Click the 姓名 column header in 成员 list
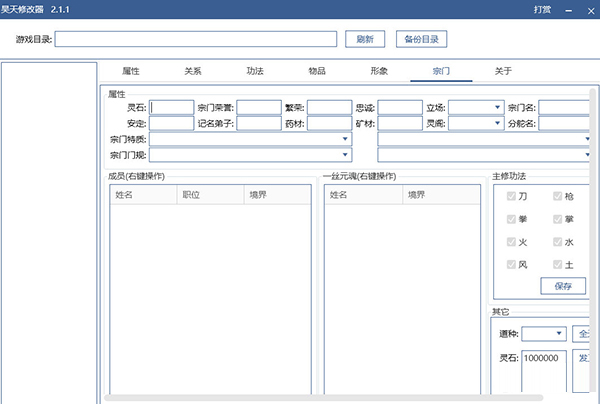The height and width of the screenshot is (404, 600). [143, 195]
